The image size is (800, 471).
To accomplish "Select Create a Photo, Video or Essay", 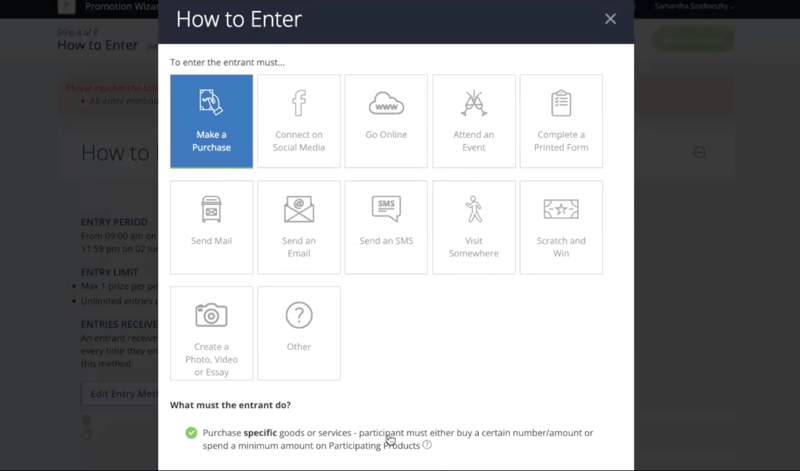I will click(x=211, y=333).
